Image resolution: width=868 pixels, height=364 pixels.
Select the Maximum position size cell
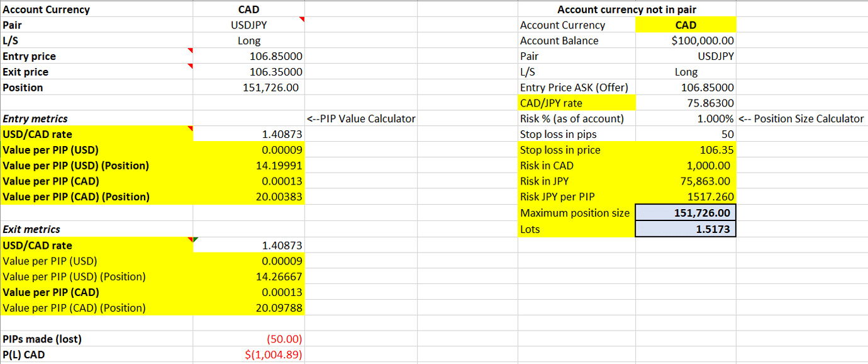(686, 213)
